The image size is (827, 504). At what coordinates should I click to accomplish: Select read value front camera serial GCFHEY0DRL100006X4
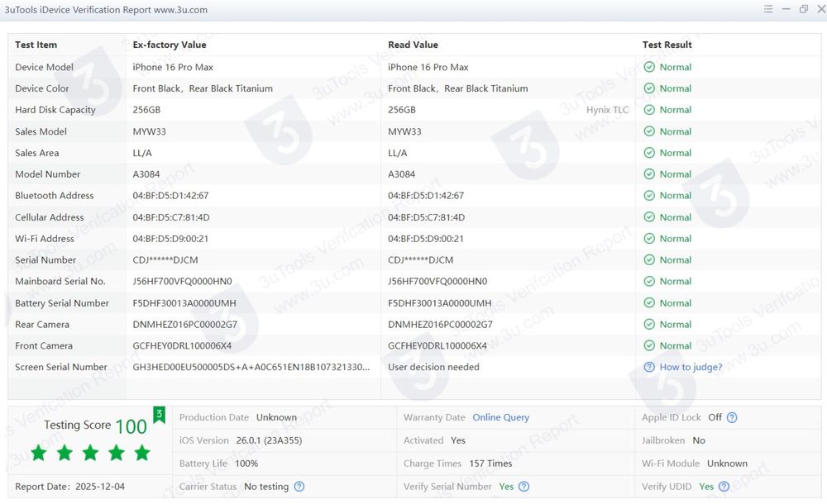437,346
